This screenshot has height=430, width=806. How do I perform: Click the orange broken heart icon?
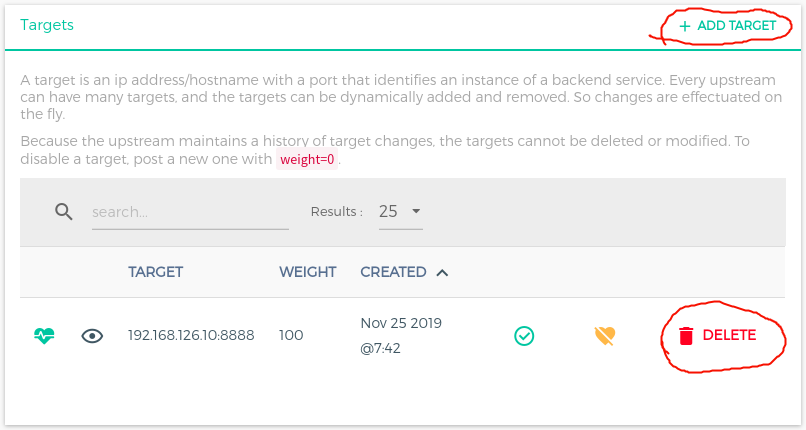pos(604,336)
